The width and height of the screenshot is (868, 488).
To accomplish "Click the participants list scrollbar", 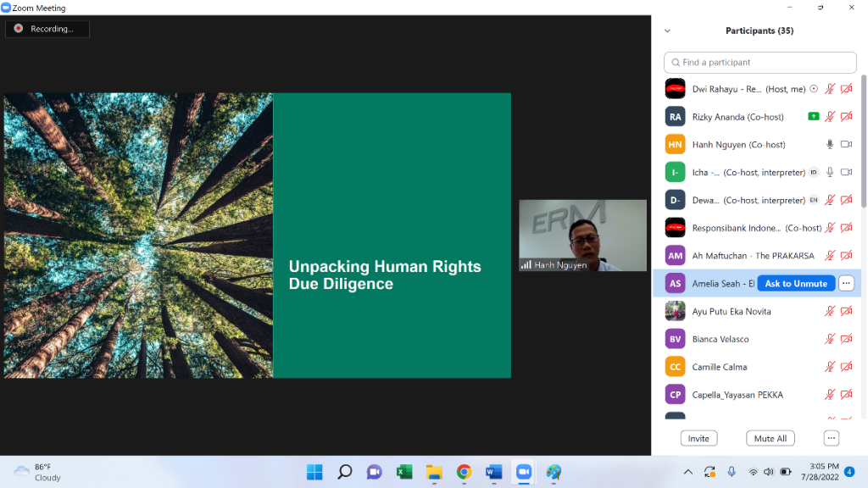I will coord(864,142).
